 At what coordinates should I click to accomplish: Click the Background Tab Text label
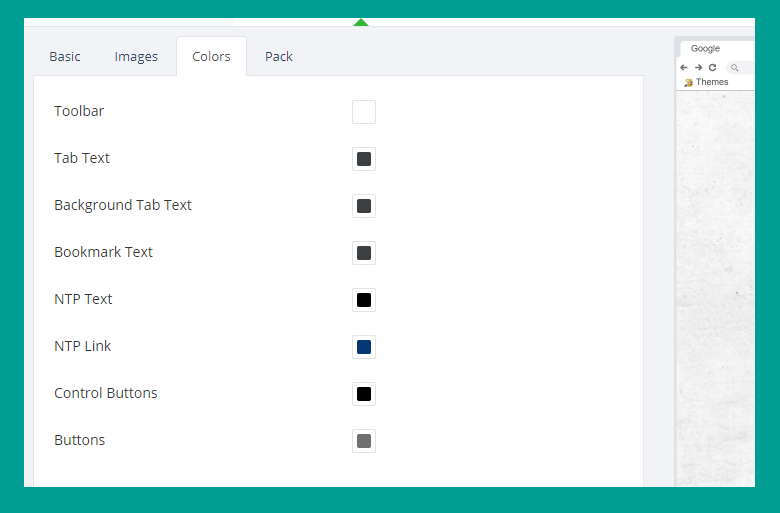coord(123,205)
